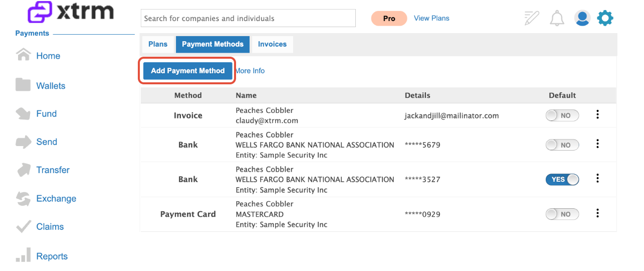The height and width of the screenshot is (271, 644).
Task: Open the pencil compose icon
Action: [531, 18]
